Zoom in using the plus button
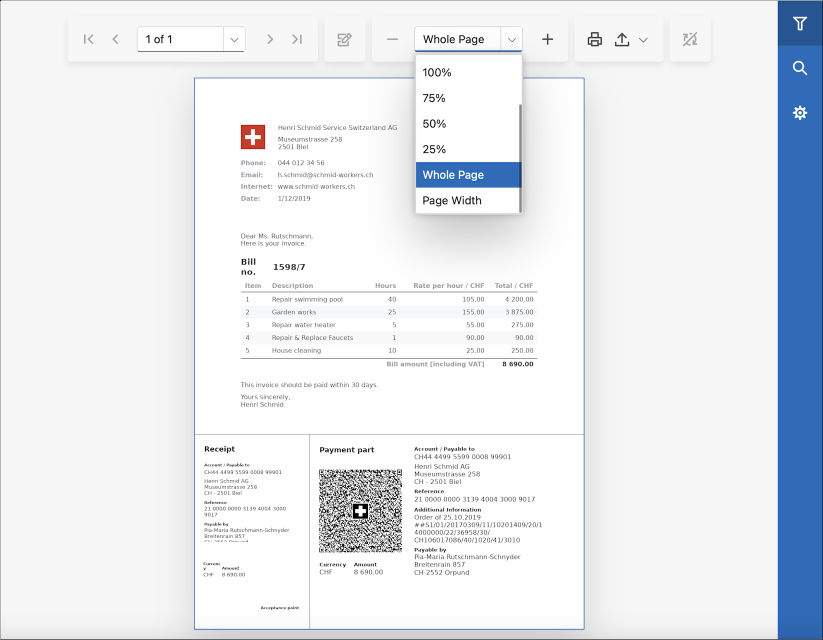 pyautogui.click(x=547, y=39)
